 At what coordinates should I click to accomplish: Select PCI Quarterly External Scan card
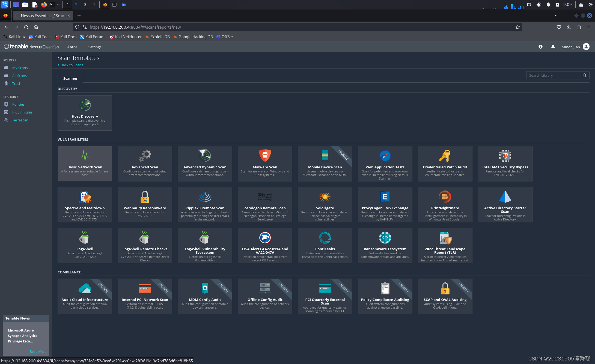coord(325,296)
